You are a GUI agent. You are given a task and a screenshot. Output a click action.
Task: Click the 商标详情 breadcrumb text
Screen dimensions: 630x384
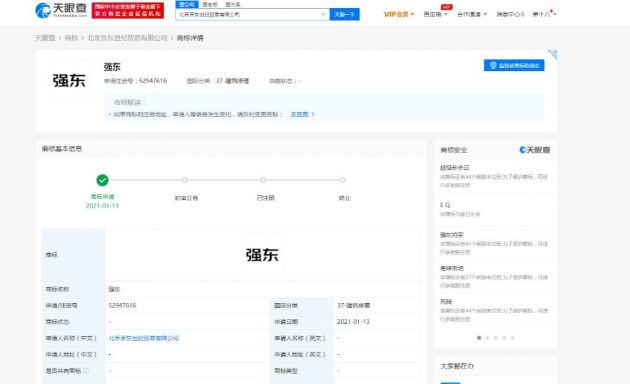tap(190, 38)
